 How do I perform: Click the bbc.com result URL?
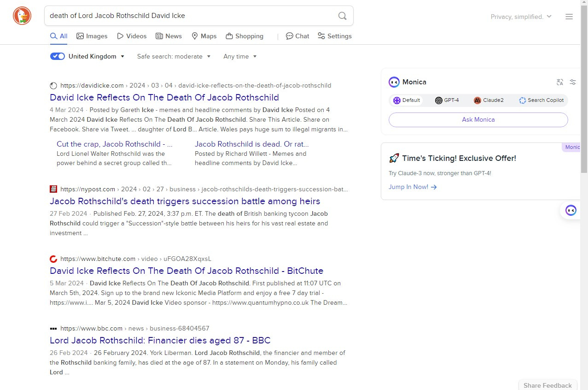pyautogui.click(x=135, y=328)
